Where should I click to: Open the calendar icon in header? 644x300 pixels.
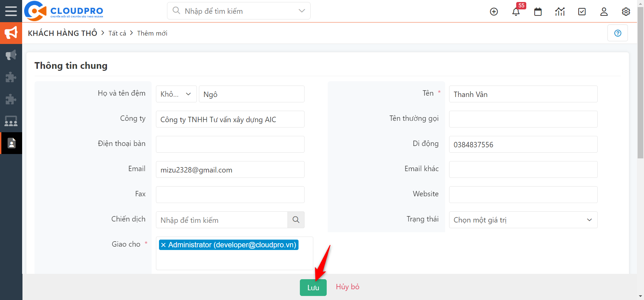(538, 12)
